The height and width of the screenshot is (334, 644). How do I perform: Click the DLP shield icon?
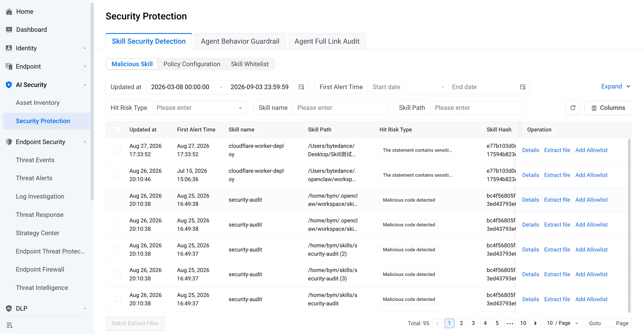pyautogui.click(x=9, y=308)
